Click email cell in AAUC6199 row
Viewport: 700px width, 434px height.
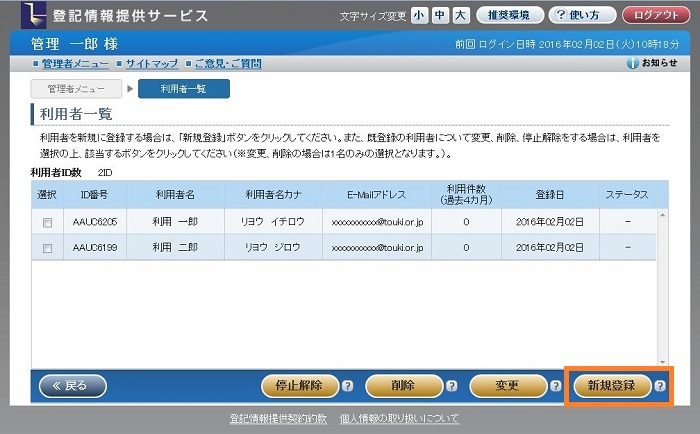point(377,247)
